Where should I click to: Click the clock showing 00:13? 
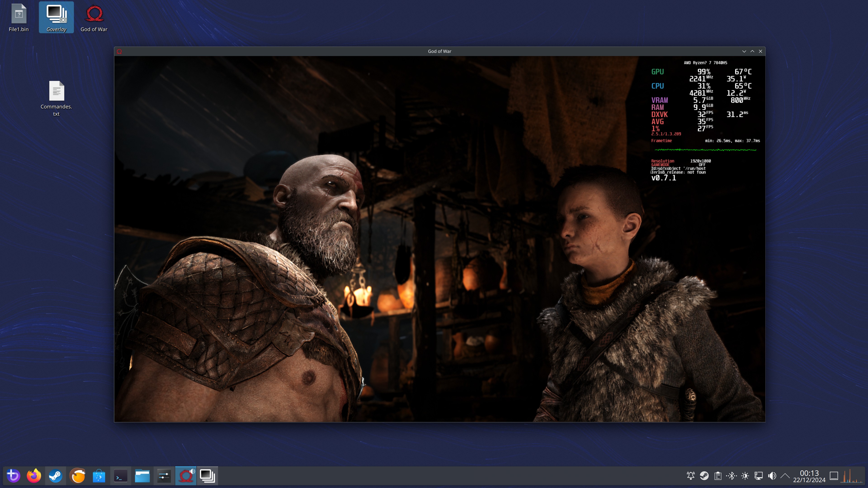pyautogui.click(x=809, y=476)
